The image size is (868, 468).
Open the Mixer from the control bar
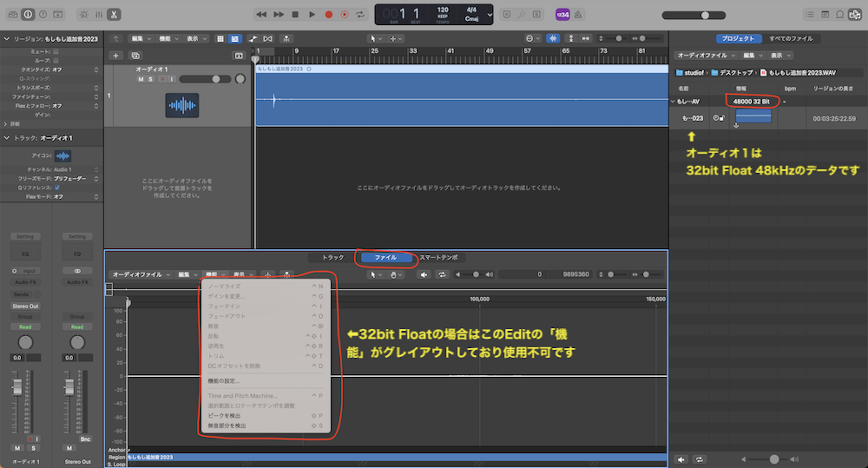[99, 15]
